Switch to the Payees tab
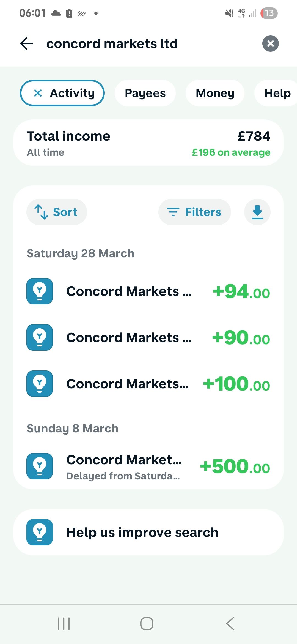This screenshot has width=297, height=644. pos(145,93)
